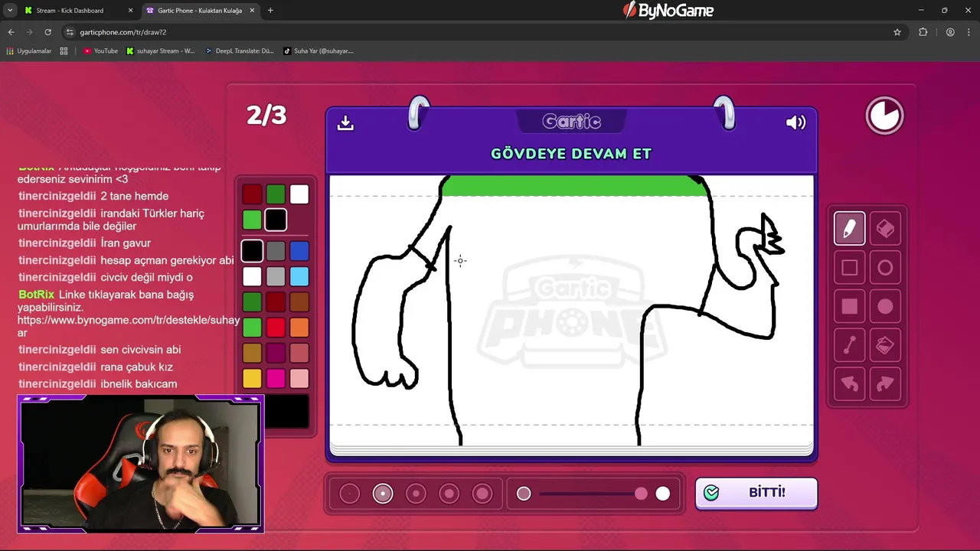Open DeepL Translate bookmark
980x551 pixels.
coord(239,51)
